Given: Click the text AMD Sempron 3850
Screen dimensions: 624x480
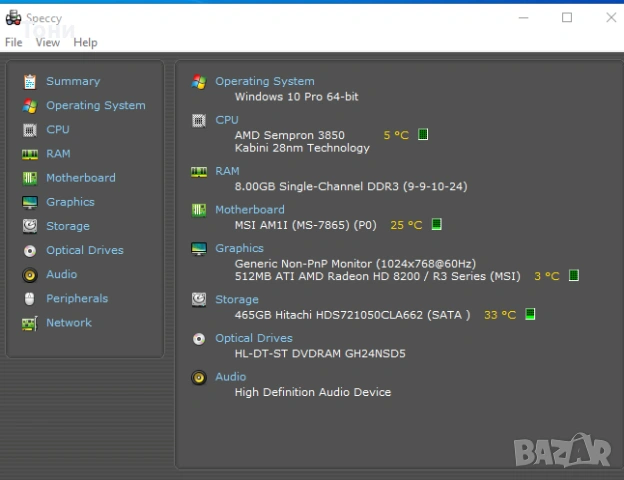Looking at the screenshot, I should point(290,135).
